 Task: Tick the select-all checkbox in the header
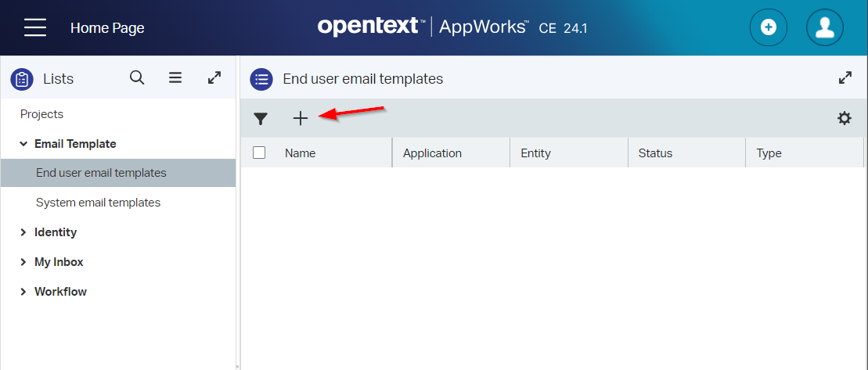point(259,153)
